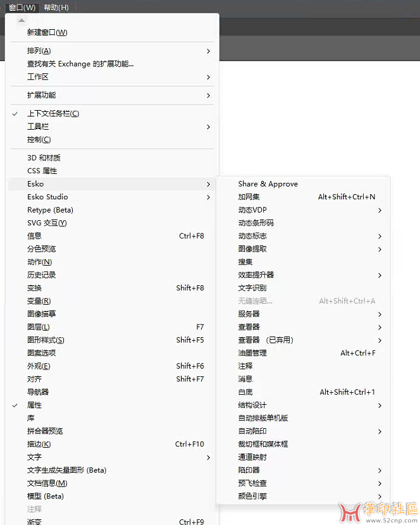
Task: Open the CSS 属性 panel
Action: click(x=112, y=171)
